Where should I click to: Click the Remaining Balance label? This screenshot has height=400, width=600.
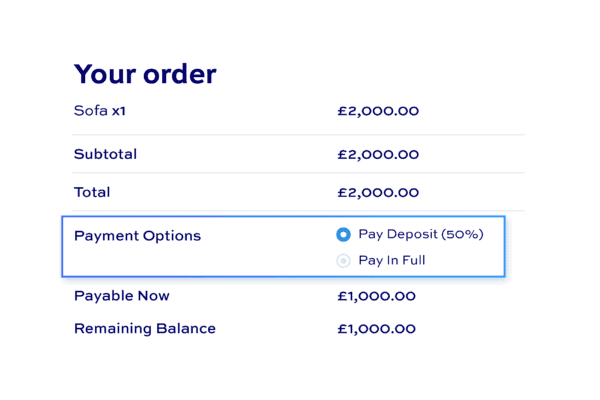(145, 328)
